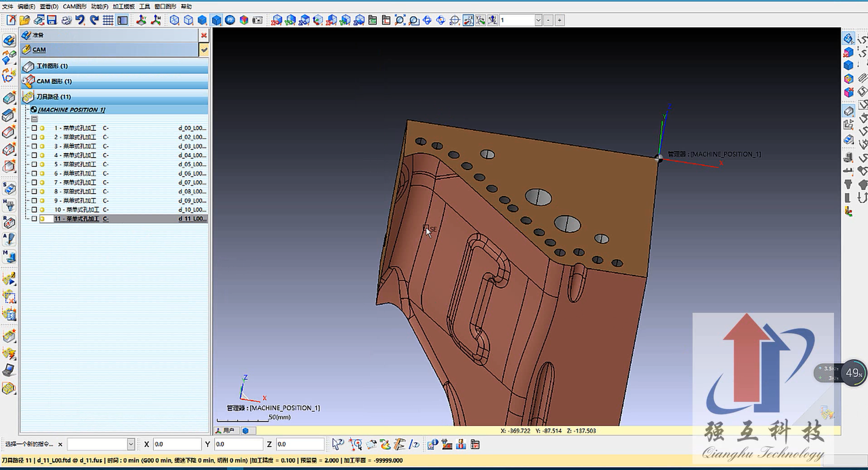Open the 帮助 menu
This screenshot has height=470, width=868.
[x=186, y=7]
